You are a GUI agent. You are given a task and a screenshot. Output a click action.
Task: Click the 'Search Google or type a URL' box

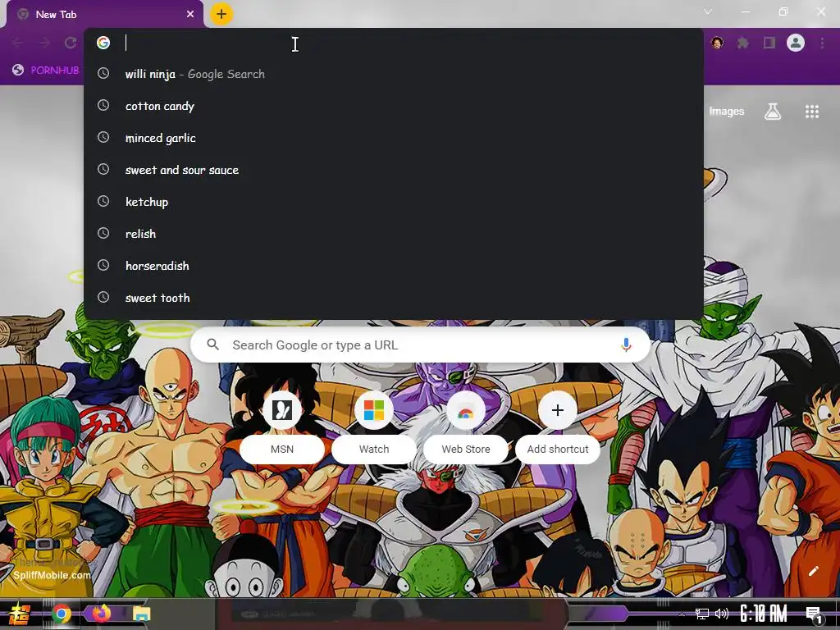pos(421,345)
